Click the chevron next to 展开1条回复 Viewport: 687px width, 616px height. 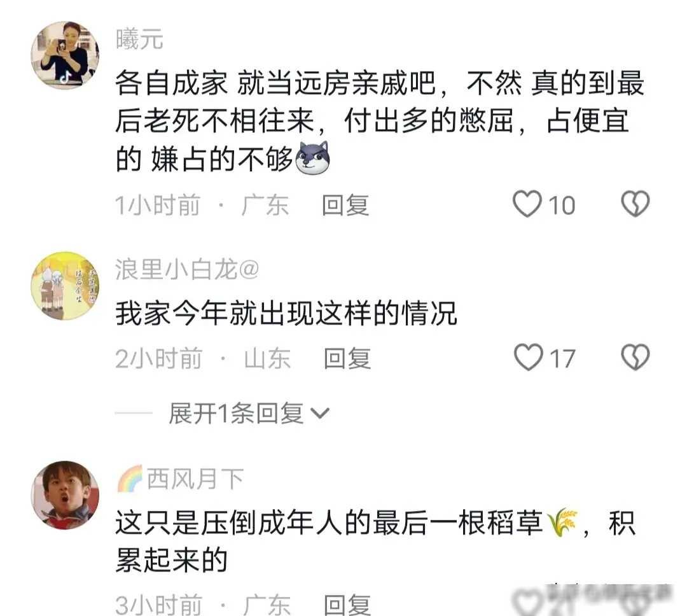point(319,414)
